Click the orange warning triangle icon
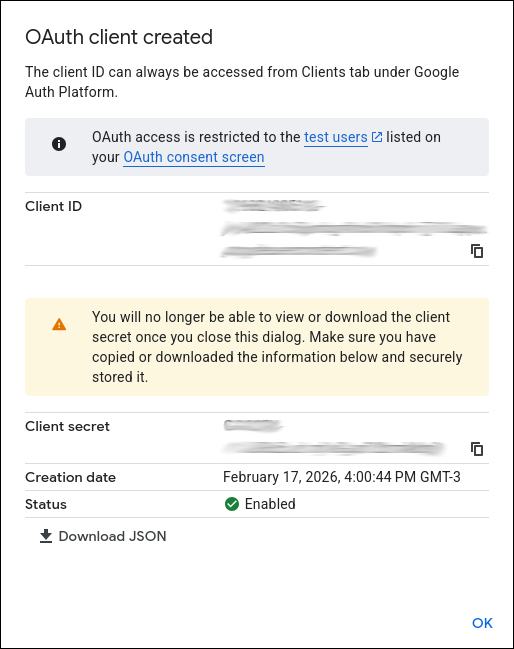Screen dimensions: 514x649 point(59,324)
